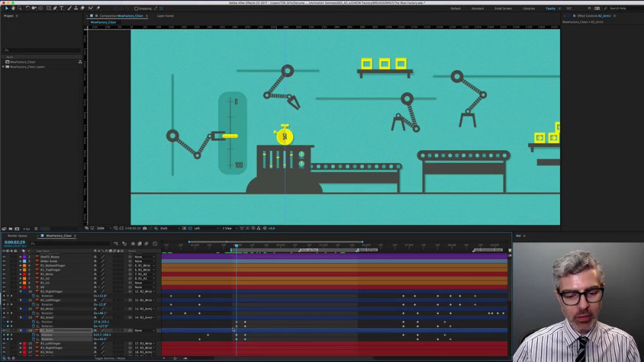Select the Standard workspace

coord(477,8)
